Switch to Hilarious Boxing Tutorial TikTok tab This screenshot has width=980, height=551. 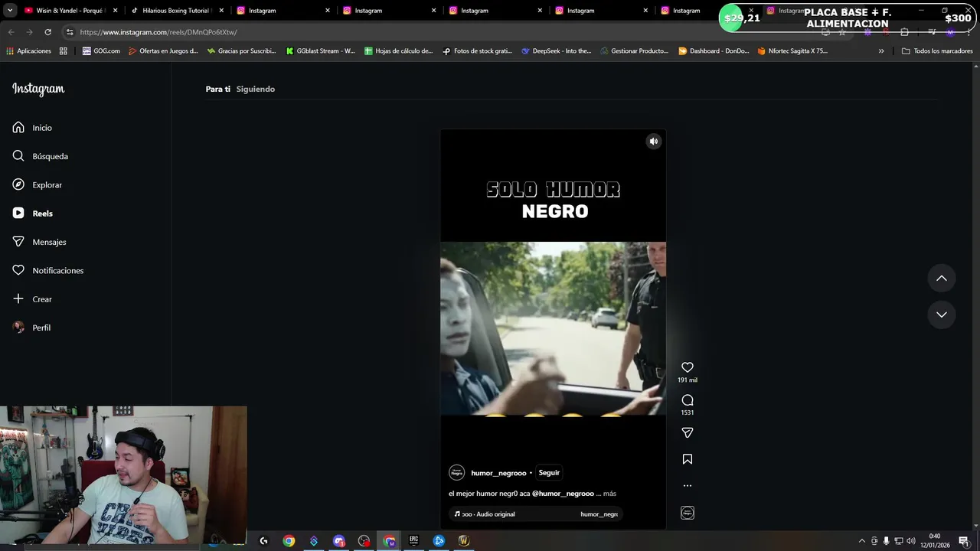point(176,11)
